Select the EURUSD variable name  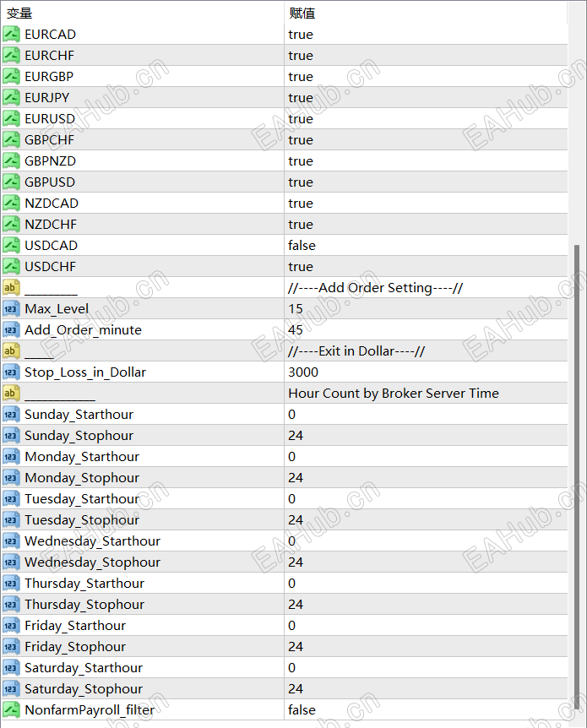point(50,119)
